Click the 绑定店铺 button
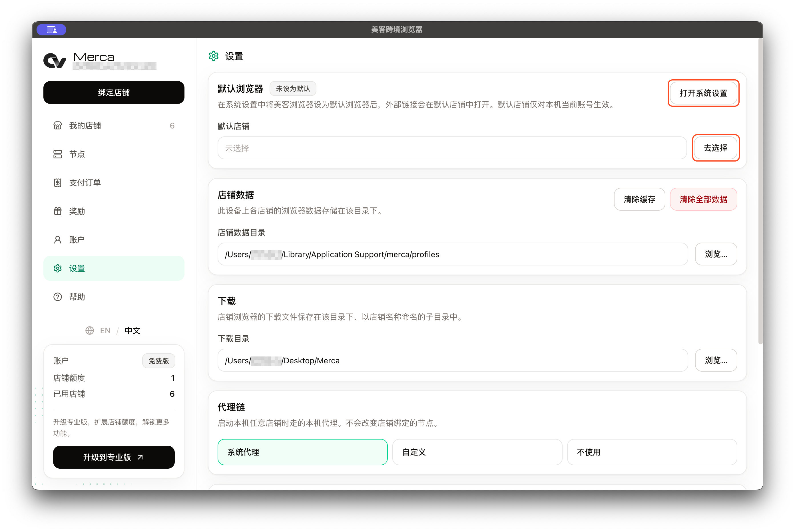Image resolution: width=795 pixels, height=532 pixels. tap(114, 92)
